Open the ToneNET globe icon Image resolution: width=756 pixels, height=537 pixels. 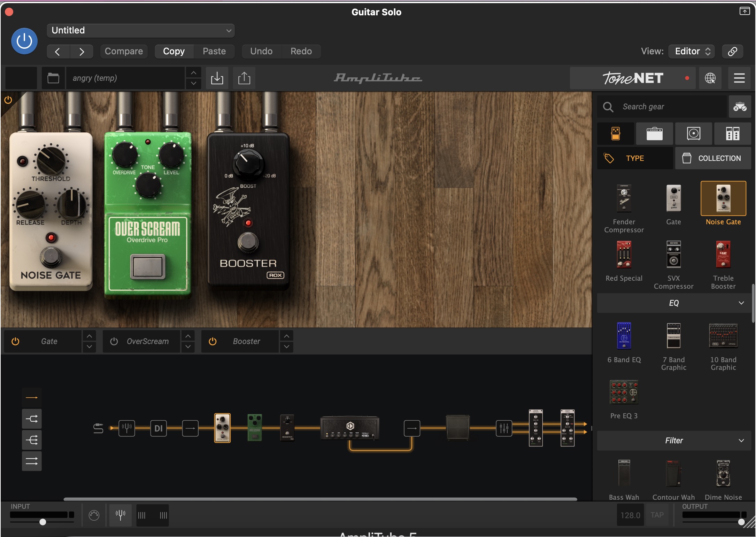[710, 78]
